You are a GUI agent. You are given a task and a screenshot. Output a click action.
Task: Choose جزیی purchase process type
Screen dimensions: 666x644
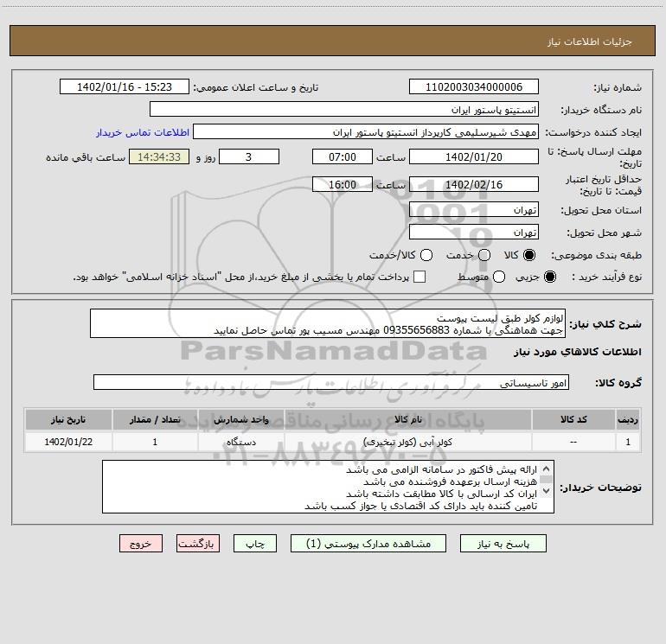pos(549,277)
